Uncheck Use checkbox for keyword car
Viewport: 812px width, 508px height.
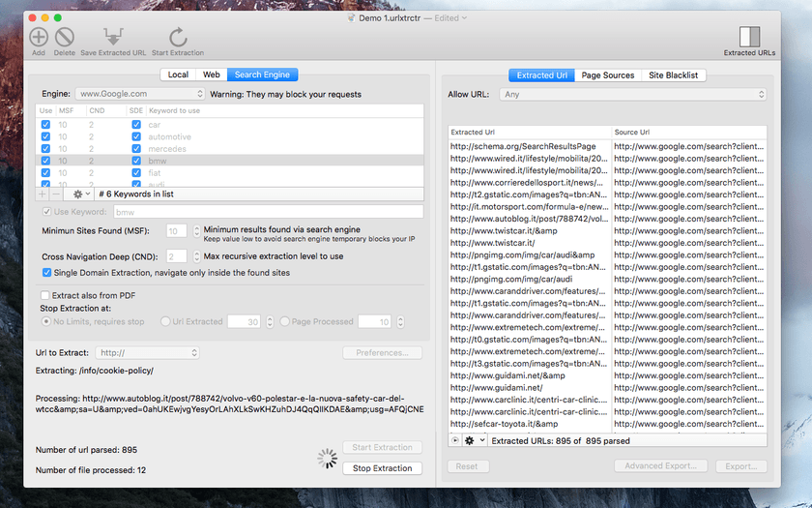45,125
